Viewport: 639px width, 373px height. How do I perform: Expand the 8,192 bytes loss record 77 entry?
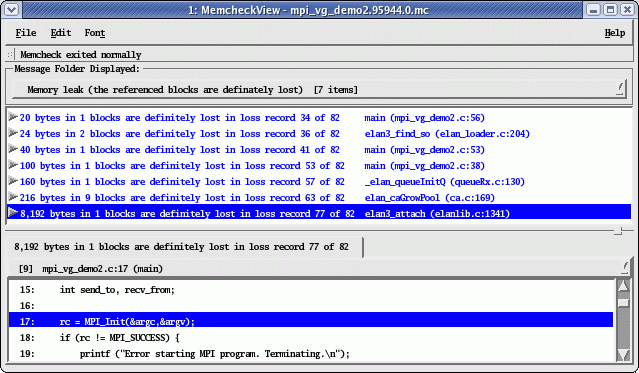tap(13, 213)
